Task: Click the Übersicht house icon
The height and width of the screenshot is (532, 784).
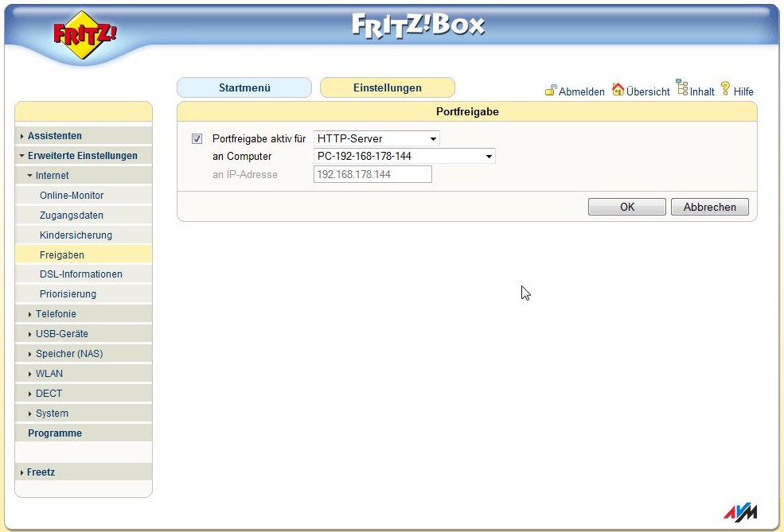Action: 618,89
